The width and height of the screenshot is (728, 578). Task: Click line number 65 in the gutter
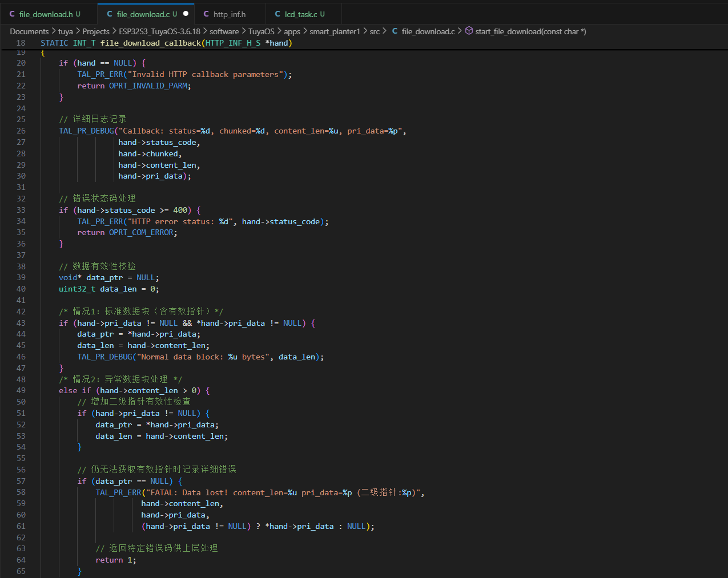coord(21,571)
